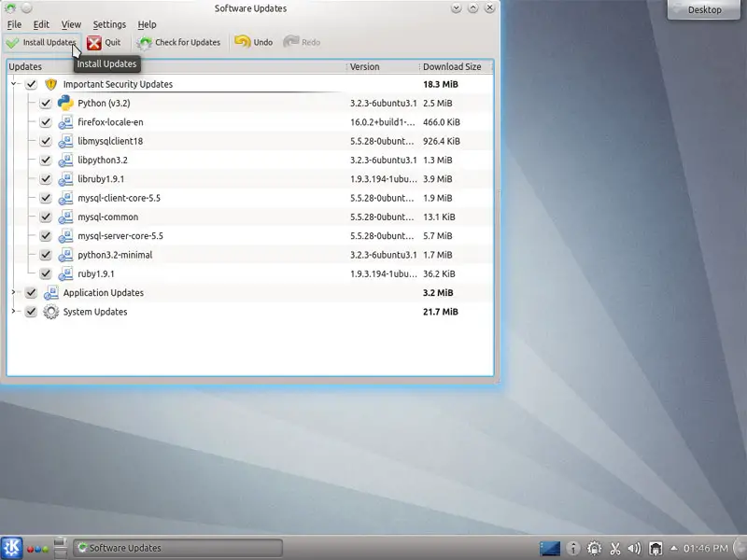This screenshot has width=747, height=560.
Task: Sort by the Download Size column header
Action: pos(456,66)
